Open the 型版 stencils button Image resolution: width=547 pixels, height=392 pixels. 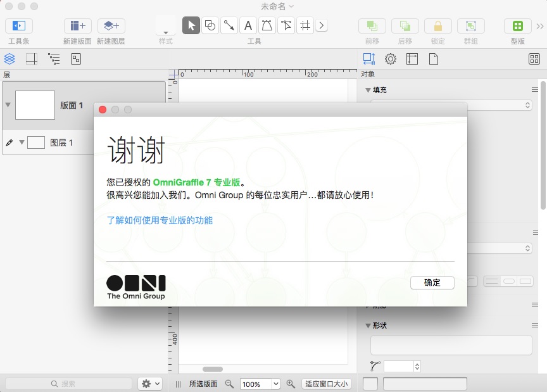coord(518,26)
